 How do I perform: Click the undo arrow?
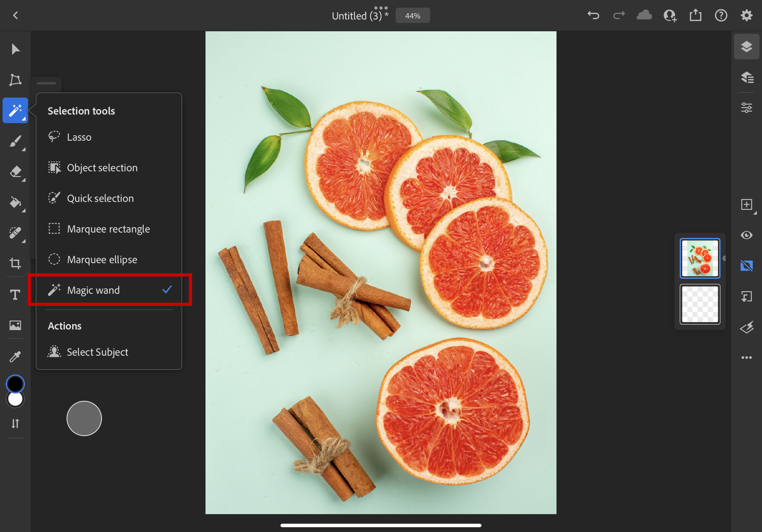point(594,15)
